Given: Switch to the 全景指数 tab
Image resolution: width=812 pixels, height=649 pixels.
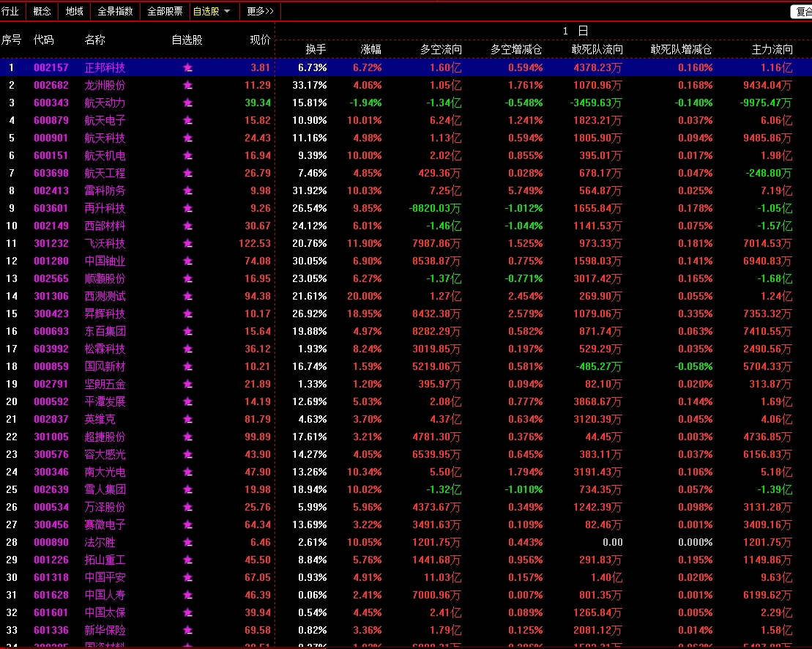Looking at the screenshot, I should pos(116,12).
